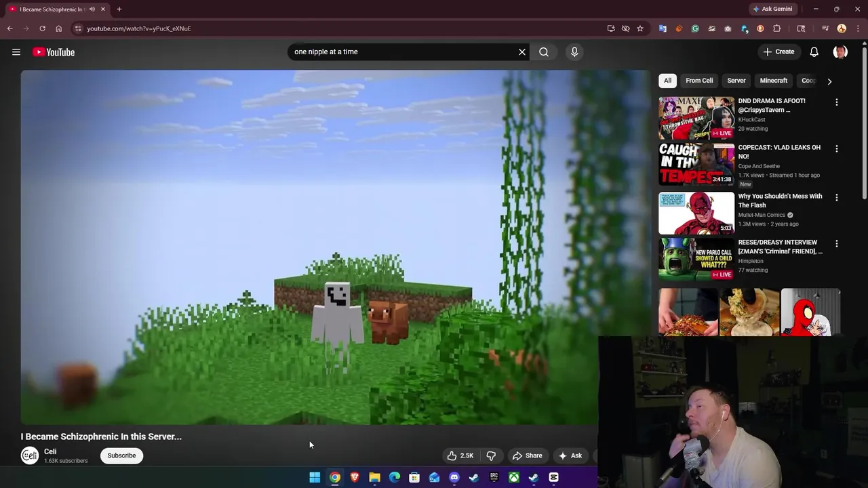
Task: Open the Cope And Seethe channel link
Action: click(759, 166)
